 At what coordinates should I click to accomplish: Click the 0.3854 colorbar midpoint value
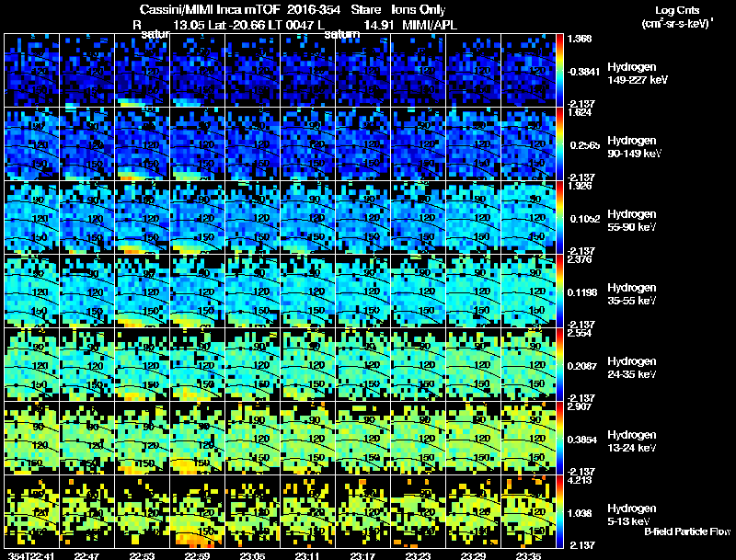582,440
